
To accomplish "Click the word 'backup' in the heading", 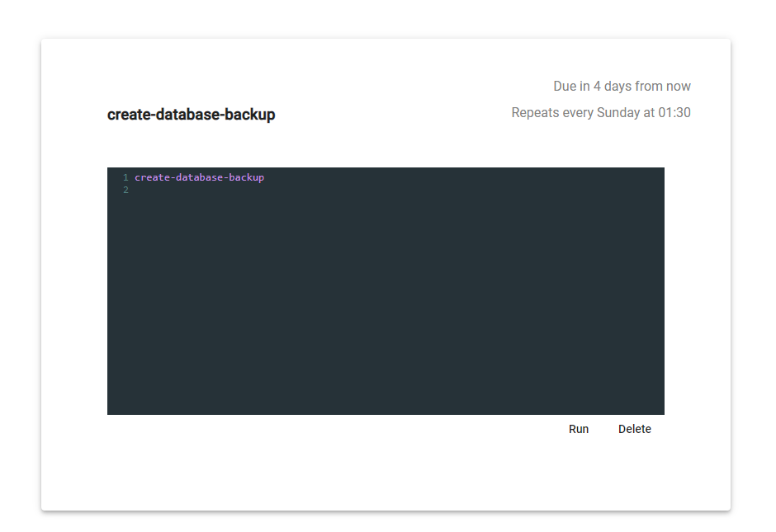I will (x=250, y=115).
